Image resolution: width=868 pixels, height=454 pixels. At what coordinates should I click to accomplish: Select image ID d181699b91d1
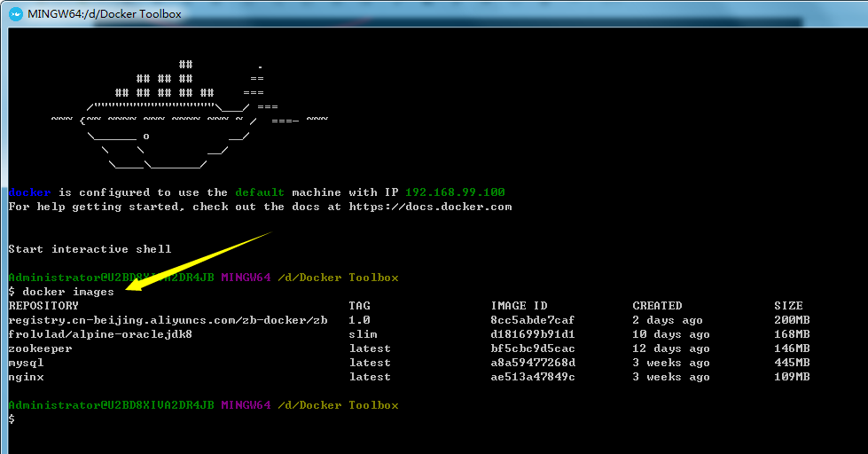click(x=533, y=334)
